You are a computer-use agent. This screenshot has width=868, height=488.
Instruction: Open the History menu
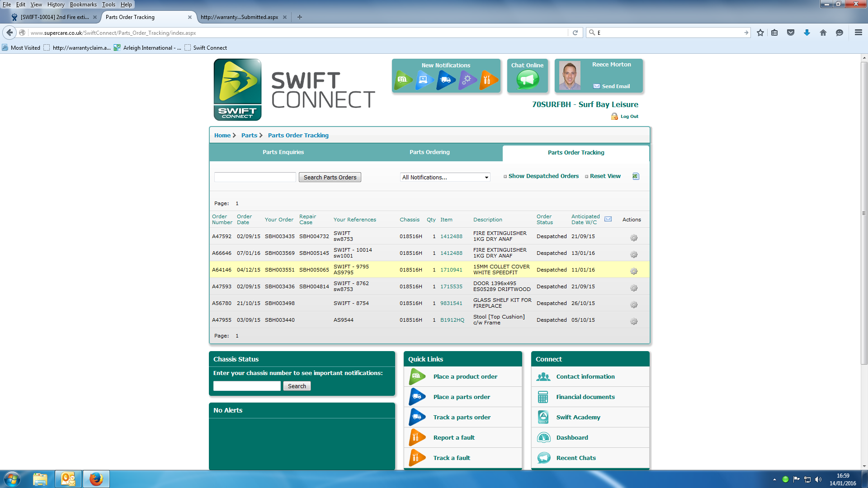[x=56, y=5]
